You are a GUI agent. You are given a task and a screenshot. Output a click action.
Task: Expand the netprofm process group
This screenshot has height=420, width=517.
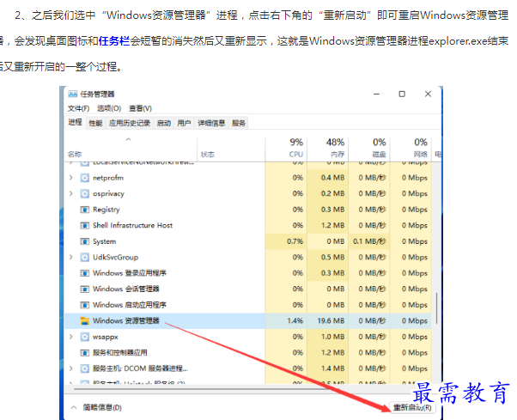(71, 178)
